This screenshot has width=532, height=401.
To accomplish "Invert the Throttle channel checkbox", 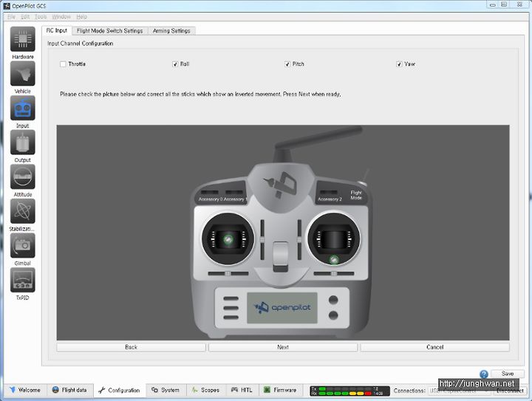I will click(x=63, y=64).
